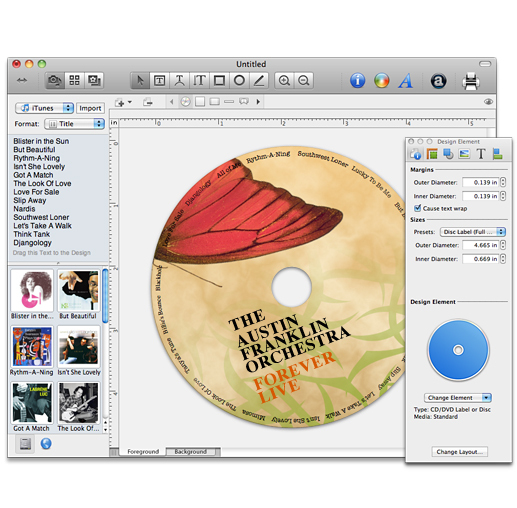Select the disc element in layout strip
The width and height of the screenshot is (517, 508).
pyautogui.click(x=186, y=102)
